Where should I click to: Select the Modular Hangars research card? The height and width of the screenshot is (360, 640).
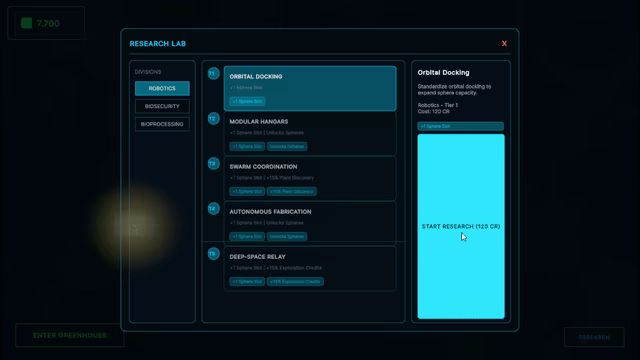click(310, 133)
